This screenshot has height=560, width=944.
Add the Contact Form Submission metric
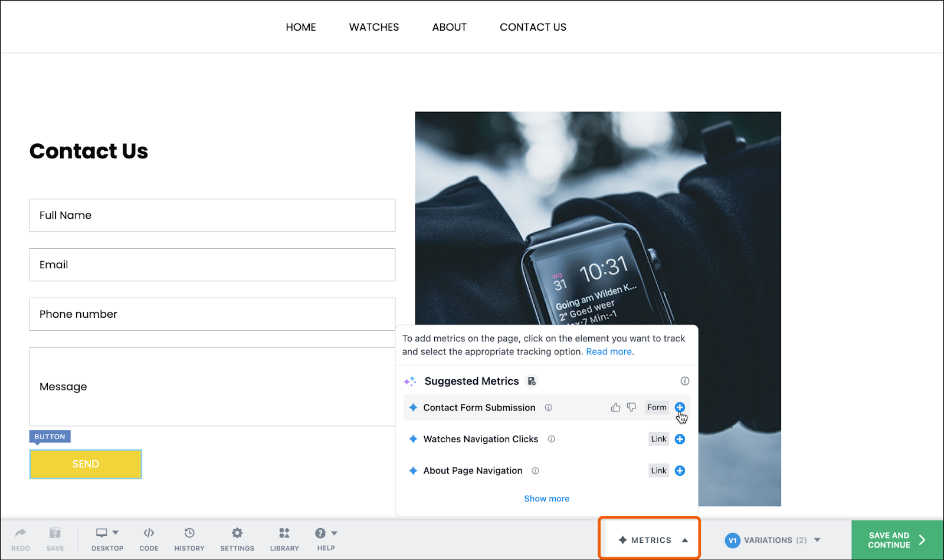(680, 407)
